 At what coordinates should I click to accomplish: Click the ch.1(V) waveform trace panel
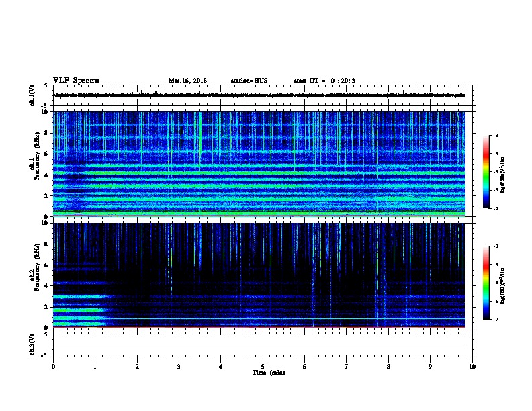[263, 95]
